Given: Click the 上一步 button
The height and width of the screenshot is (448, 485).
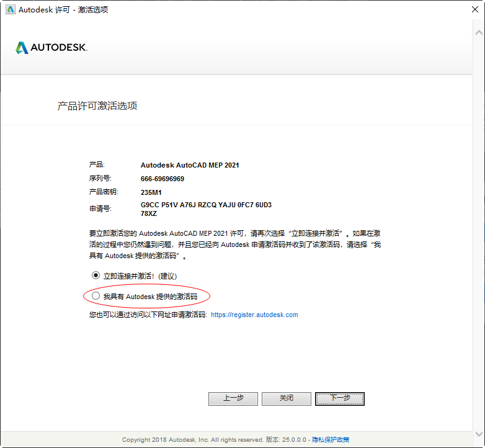Looking at the screenshot, I should point(233,398).
